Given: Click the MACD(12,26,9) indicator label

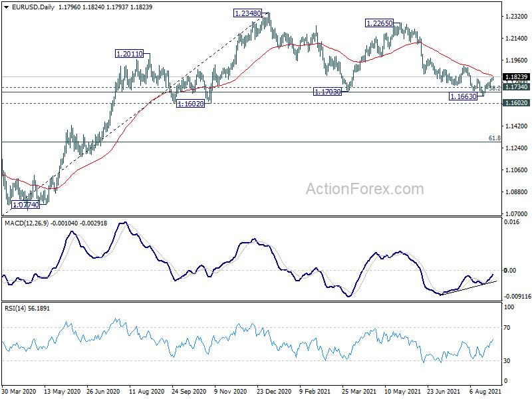Looking at the screenshot, I should (x=27, y=223).
